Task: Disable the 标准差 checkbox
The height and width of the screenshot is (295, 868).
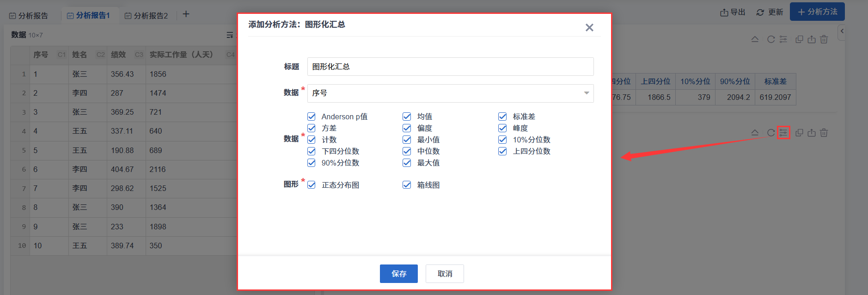Action: pos(502,117)
